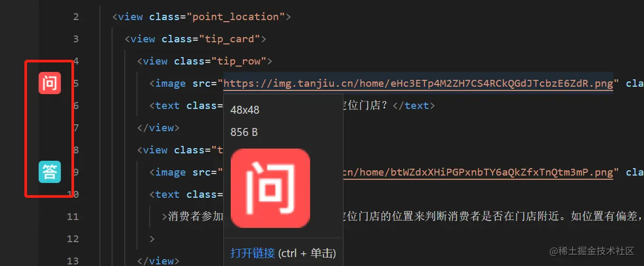The height and width of the screenshot is (266, 644).
Task: Click the closing view tag on line 13
Action: [x=158, y=261]
